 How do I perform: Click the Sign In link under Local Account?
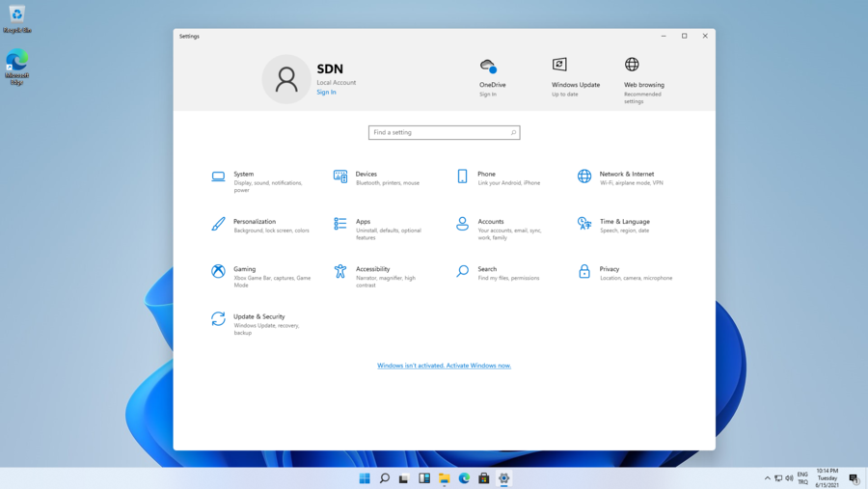coord(326,93)
